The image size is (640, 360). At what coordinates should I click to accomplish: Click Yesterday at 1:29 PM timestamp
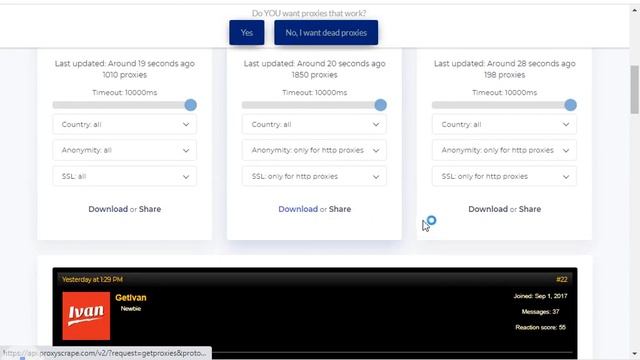92,280
